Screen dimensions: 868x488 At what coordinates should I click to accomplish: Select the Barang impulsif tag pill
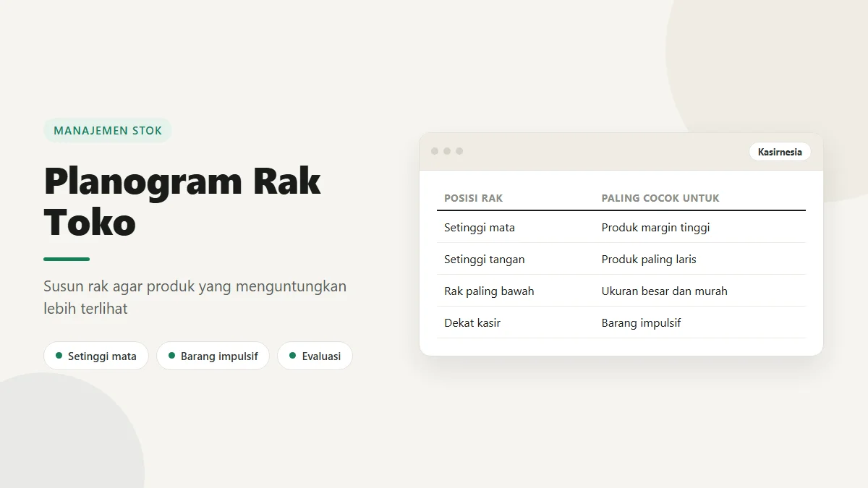pos(213,356)
